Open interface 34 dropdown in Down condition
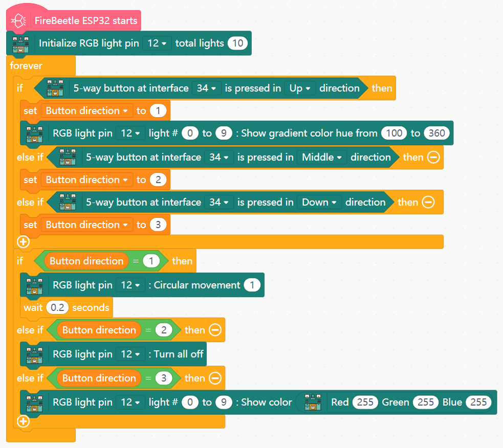The image size is (503, 448). pyautogui.click(x=219, y=202)
